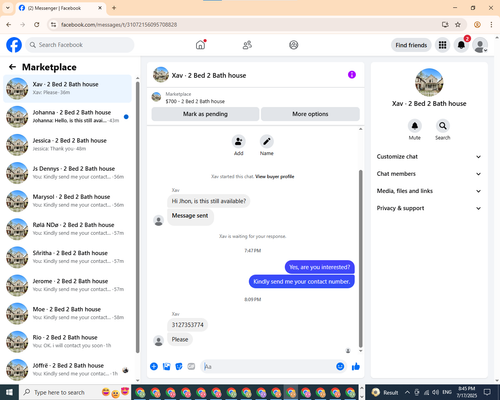Open Js Dennys conversation
The height and width of the screenshot is (400, 500).
click(x=68, y=173)
